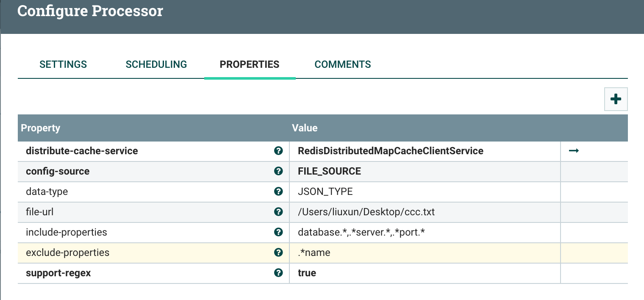Change the JSON_TYPE data-type value
Viewport: 644px width, 300px height.
click(x=325, y=192)
